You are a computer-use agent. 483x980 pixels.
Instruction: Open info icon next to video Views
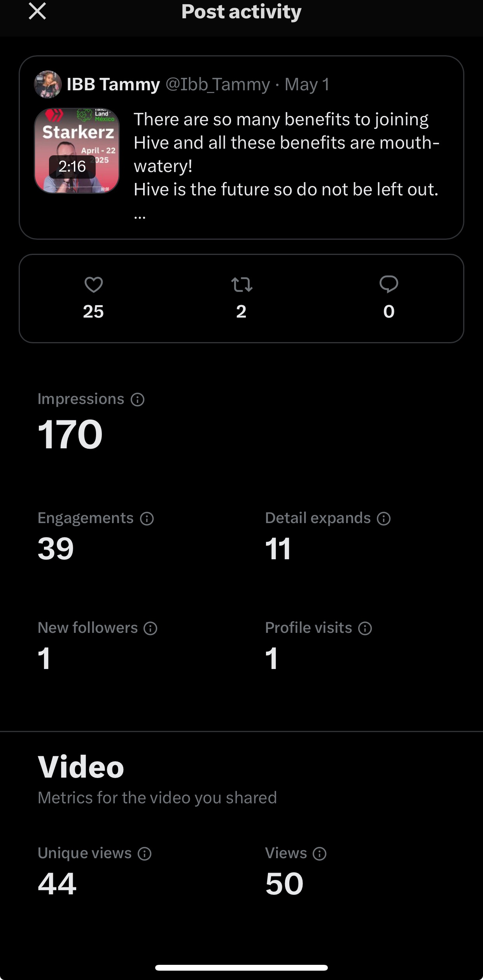[x=320, y=854]
